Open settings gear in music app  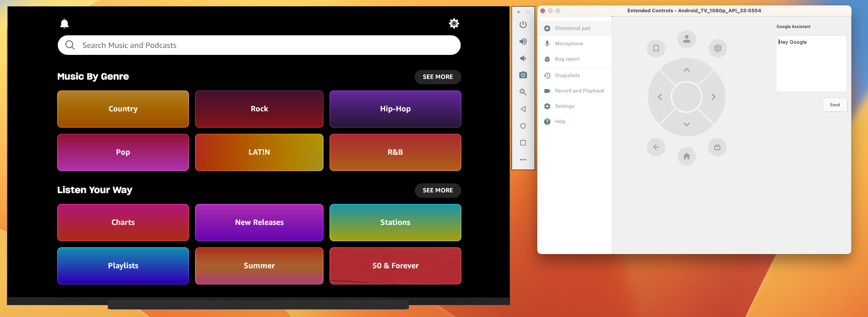(454, 23)
